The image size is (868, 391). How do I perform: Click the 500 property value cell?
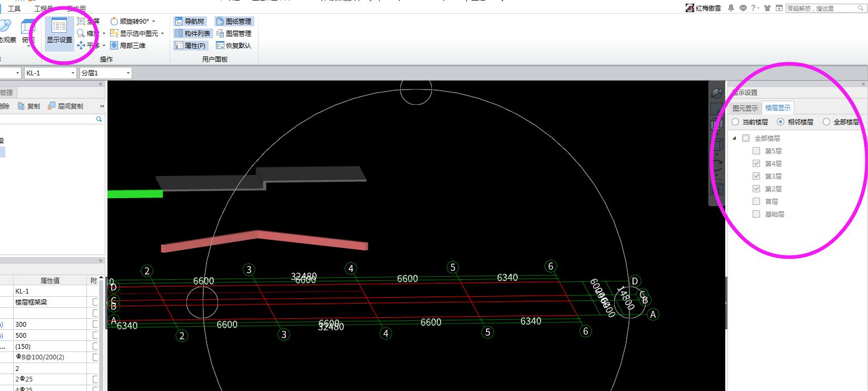[50, 335]
